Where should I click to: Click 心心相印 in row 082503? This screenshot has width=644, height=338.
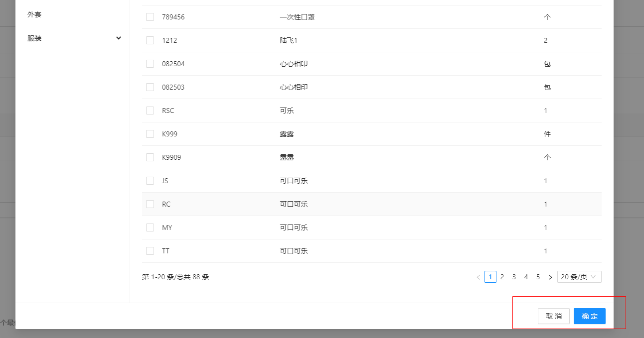(x=294, y=87)
